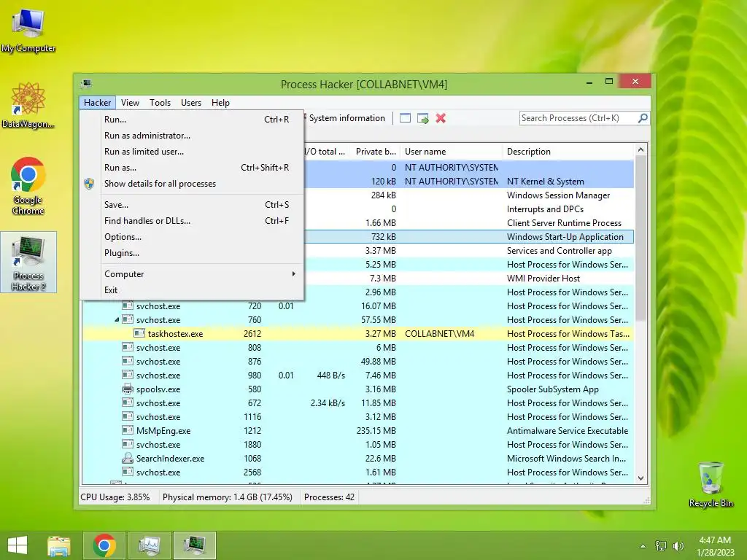The height and width of the screenshot is (560, 747).
Task: Click the find window toolbar icon
Action: click(x=405, y=118)
